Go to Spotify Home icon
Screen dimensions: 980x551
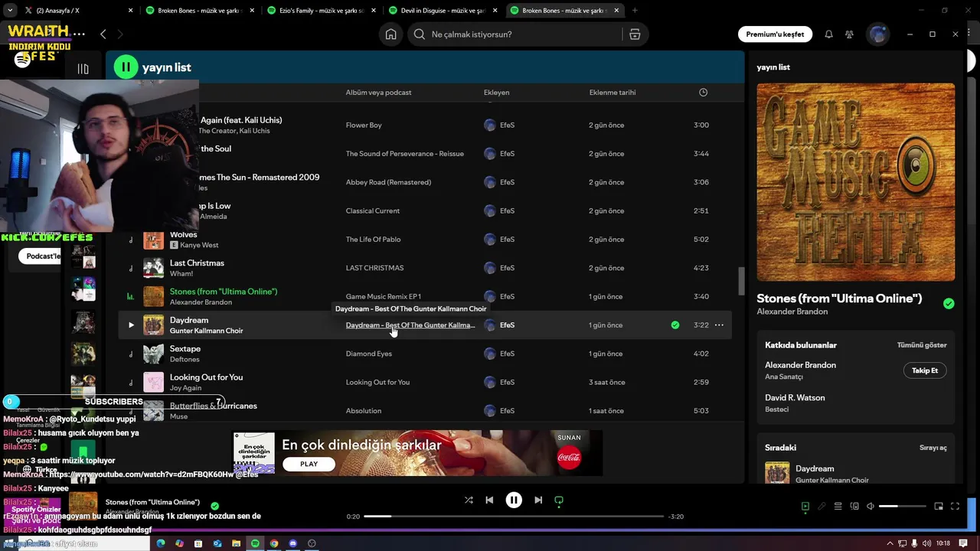tap(390, 34)
